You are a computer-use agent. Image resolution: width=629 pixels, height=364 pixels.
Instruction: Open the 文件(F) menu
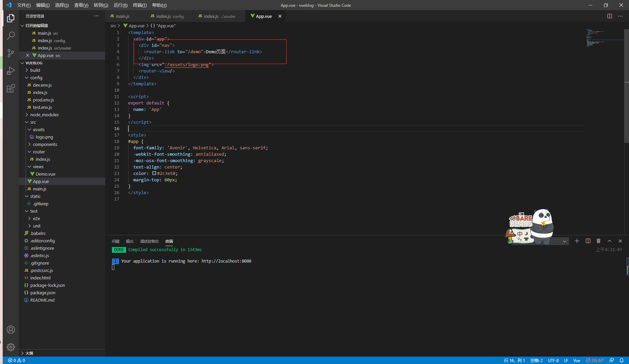click(x=24, y=5)
